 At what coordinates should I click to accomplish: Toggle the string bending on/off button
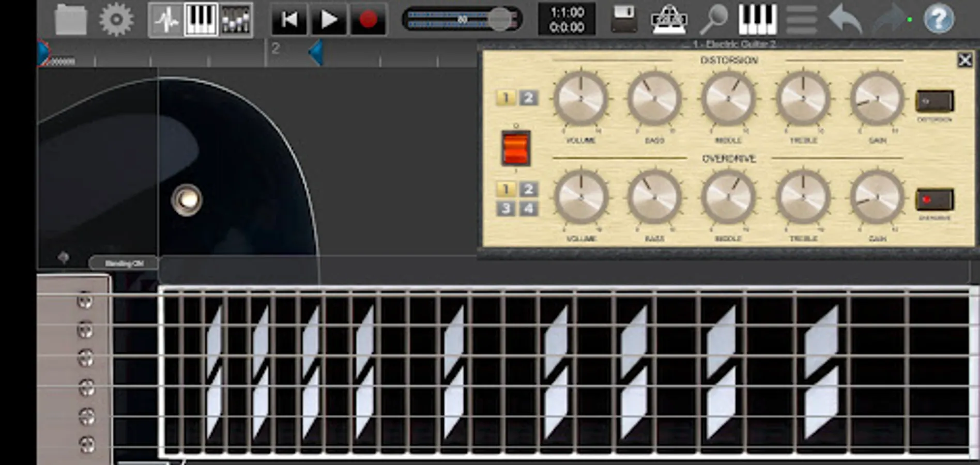pyautogui.click(x=124, y=263)
